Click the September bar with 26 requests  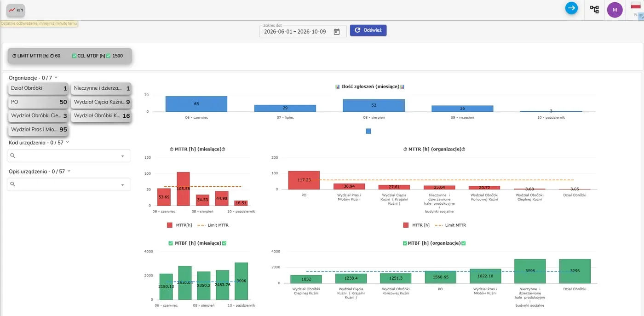click(x=462, y=109)
